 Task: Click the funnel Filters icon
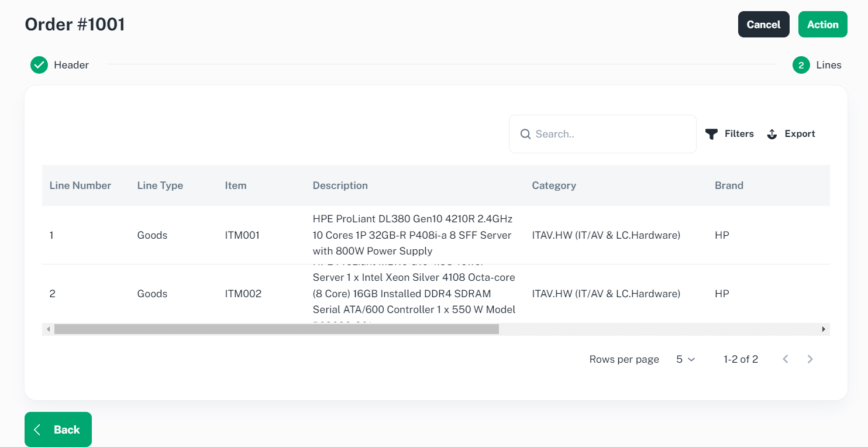711,134
